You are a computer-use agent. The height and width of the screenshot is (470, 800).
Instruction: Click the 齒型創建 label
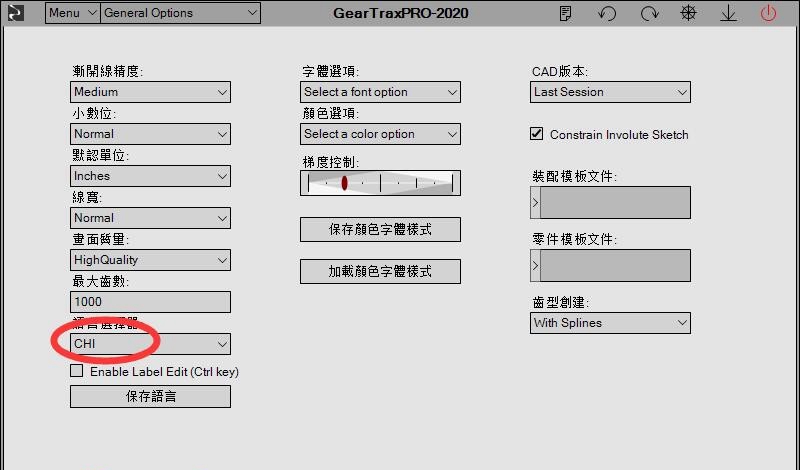point(561,302)
